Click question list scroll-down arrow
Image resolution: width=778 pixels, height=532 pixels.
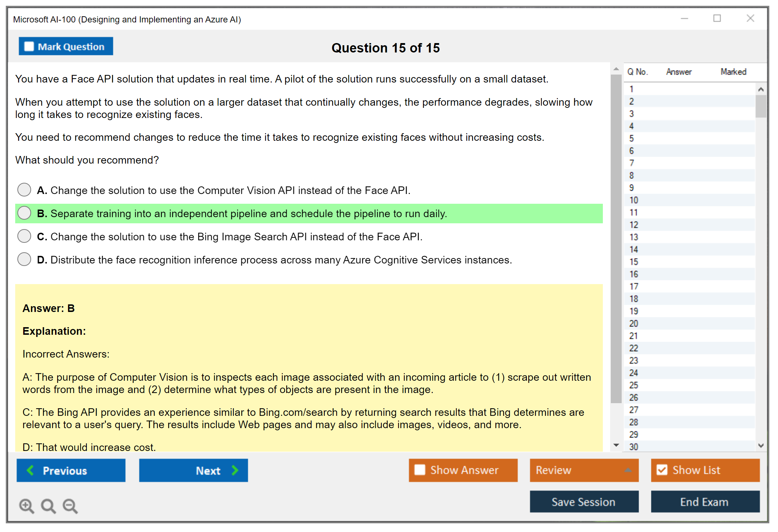[x=761, y=446]
